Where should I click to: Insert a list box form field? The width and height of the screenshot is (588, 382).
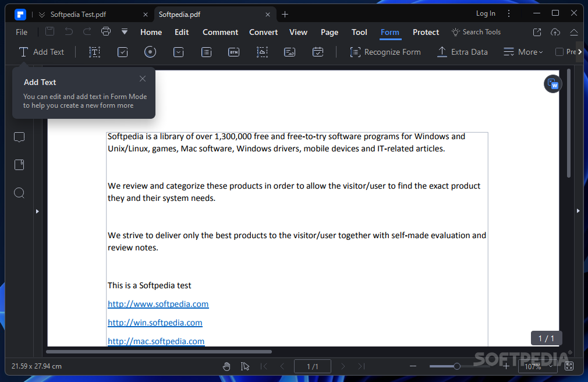pyautogui.click(x=206, y=52)
